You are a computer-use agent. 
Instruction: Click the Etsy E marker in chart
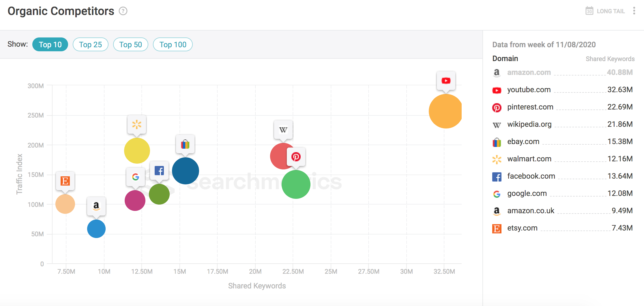[x=65, y=181]
